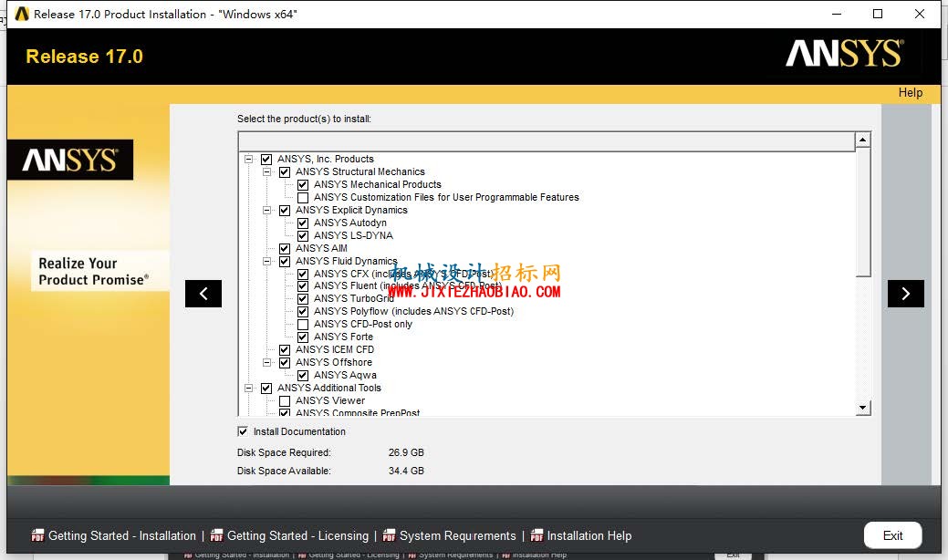Viewport: 948px width, 560px height.
Task: Select the ANSYS Aqwa label
Action: (345, 375)
